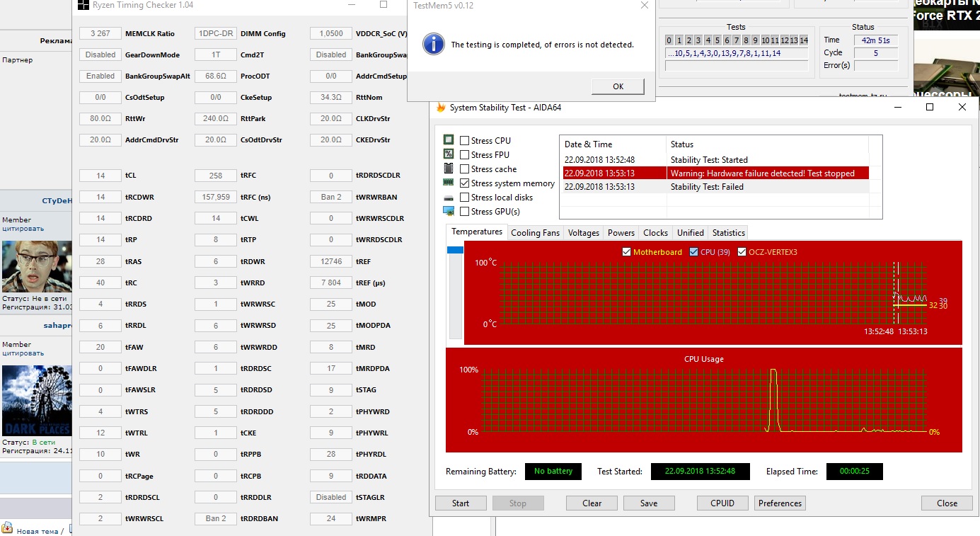The width and height of the screenshot is (980, 536).
Task: Click the MEMCLK Ratio field showing 3 267
Action: pos(100,33)
